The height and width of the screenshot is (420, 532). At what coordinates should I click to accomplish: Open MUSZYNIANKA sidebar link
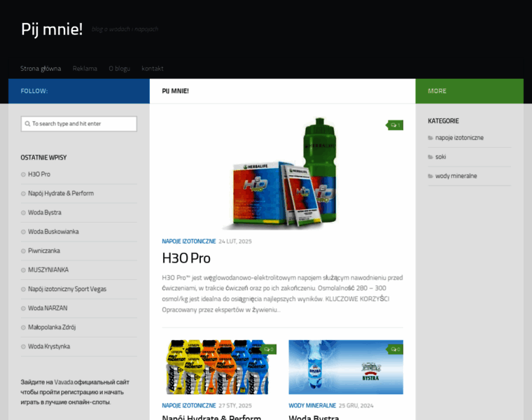click(x=48, y=269)
